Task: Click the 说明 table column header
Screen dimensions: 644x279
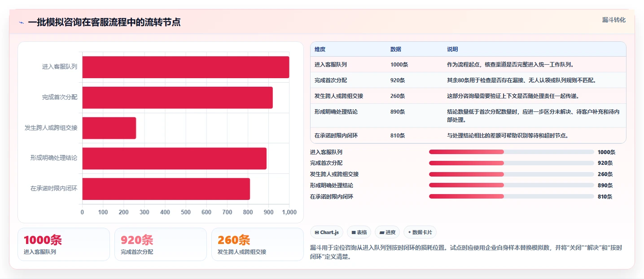Action: 452,49
